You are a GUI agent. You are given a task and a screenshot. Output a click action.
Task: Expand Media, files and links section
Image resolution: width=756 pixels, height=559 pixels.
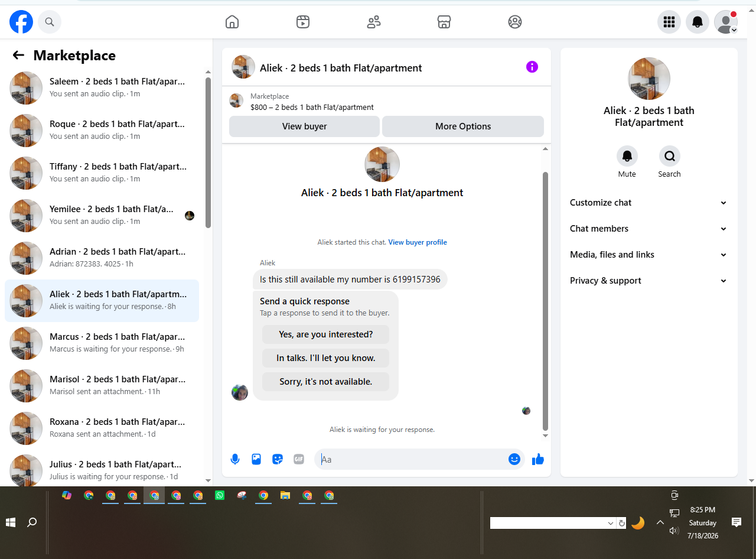tap(649, 255)
